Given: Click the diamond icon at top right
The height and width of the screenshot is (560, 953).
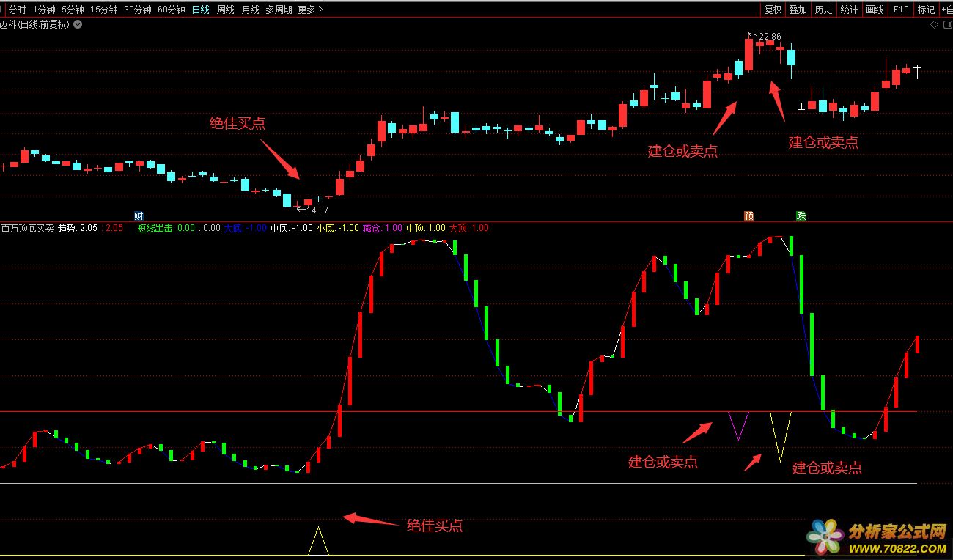Looking at the screenshot, I should tap(934, 24).
